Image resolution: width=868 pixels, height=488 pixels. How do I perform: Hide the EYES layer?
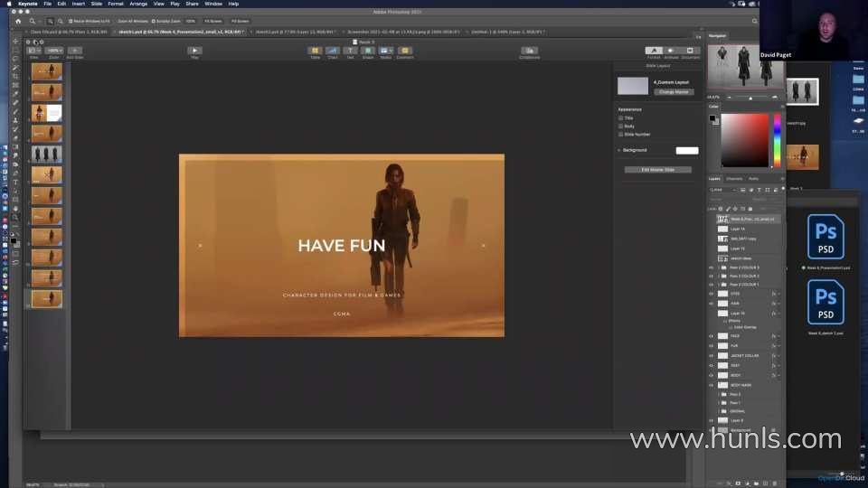(x=712, y=294)
